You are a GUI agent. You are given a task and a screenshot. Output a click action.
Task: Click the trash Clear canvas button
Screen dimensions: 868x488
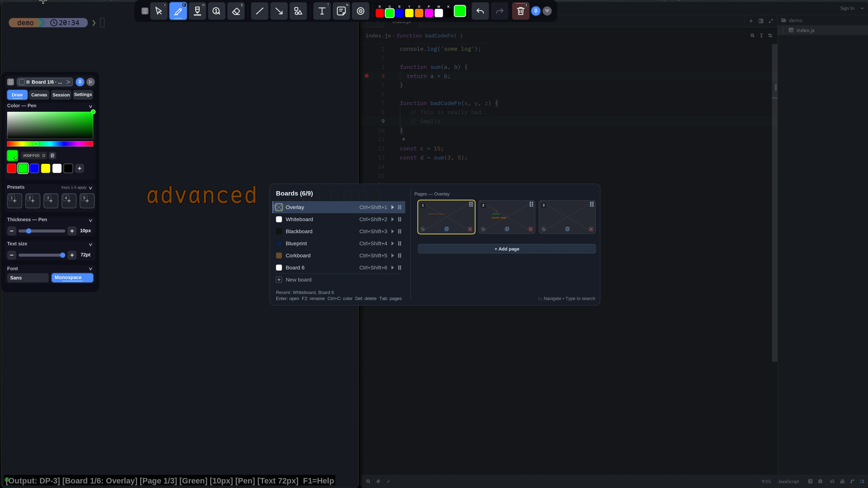(521, 11)
